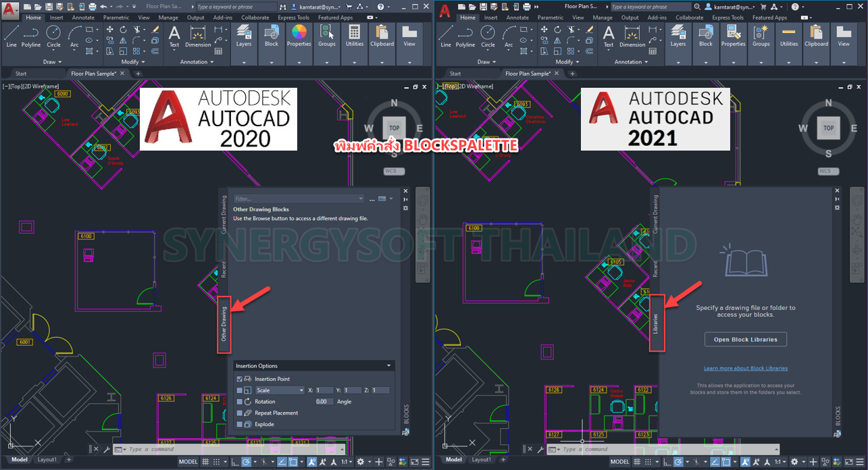Toggle grid display in the status bar
The height and width of the screenshot is (470, 868).
pyautogui.click(x=204, y=461)
